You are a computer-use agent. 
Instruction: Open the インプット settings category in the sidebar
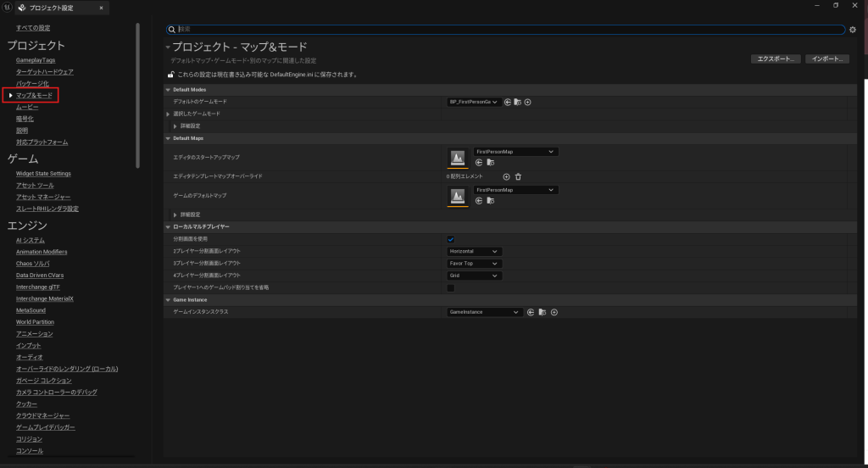coord(29,346)
